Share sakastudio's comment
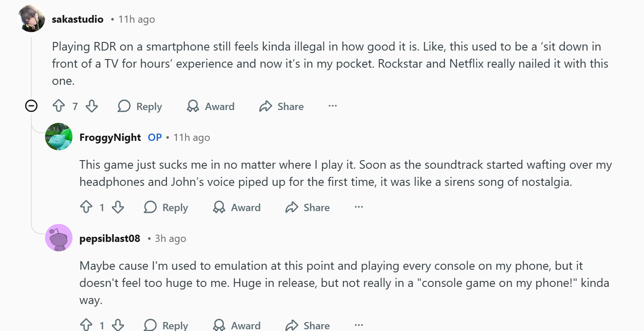644x331 pixels. (282, 106)
